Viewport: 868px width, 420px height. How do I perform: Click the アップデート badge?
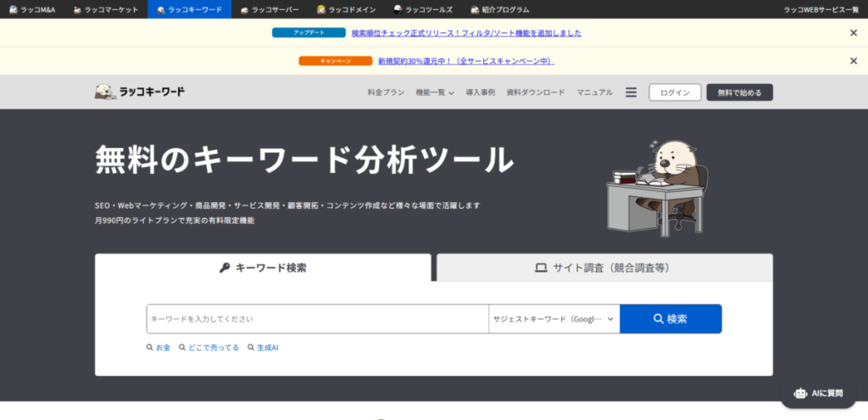pyautogui.click(x=309, y=33)
